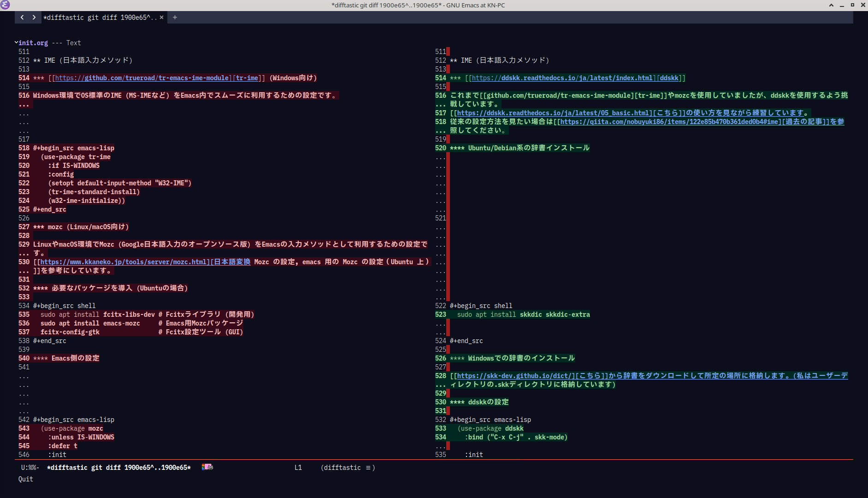
Task: Click the Nyan cat indicator in mode line
Action: (x=207, y=467)
